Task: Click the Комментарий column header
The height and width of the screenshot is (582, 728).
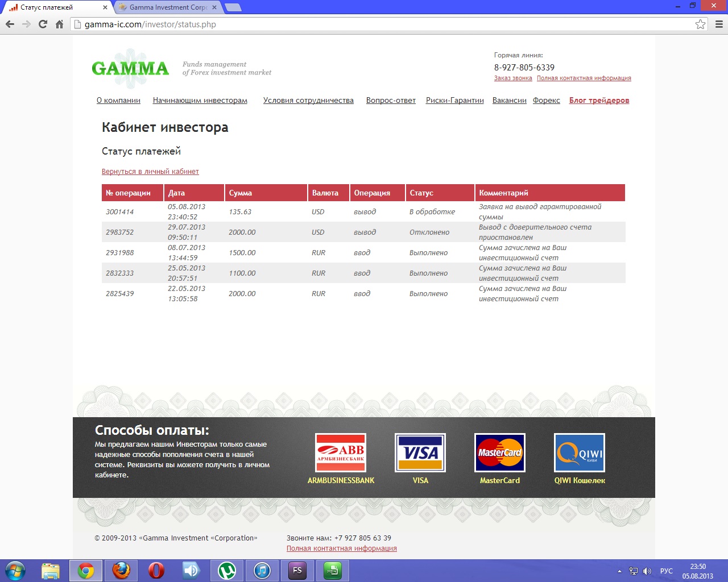Action: (x=550, y=193)
